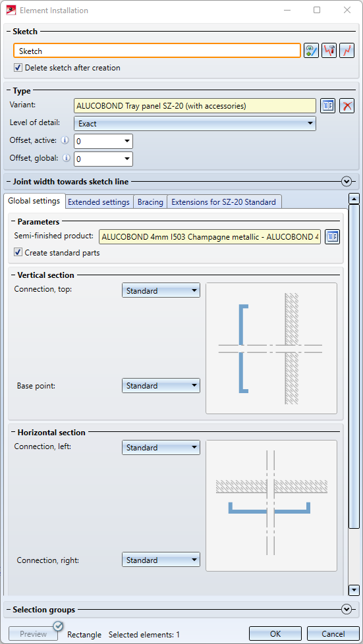363x644 pixels.
Task: Open the semi-finished product catalogue icon
Action: point(333,236)
